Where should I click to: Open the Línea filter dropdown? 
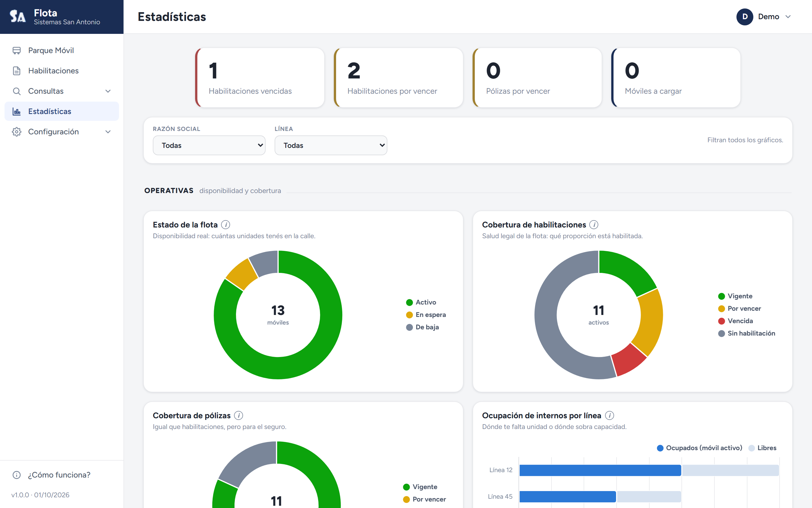[331, 145]
